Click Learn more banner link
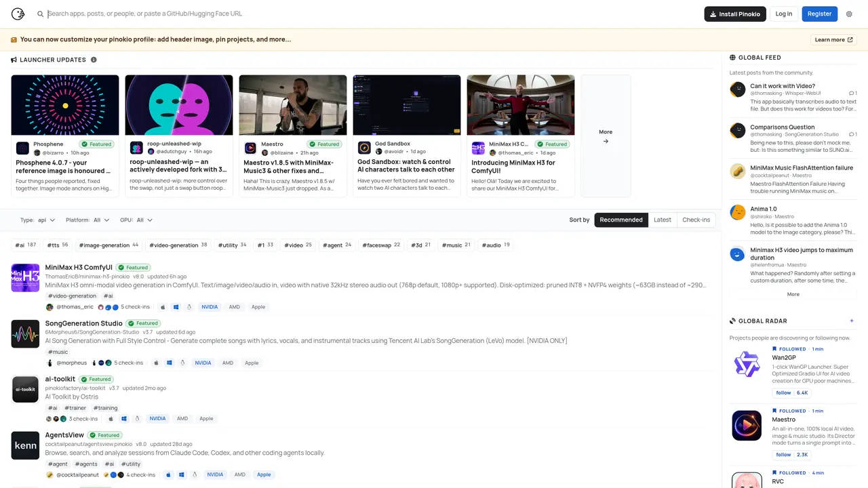Image resolution: width=868 pixels, height=488 pixels. coord(834,39)
